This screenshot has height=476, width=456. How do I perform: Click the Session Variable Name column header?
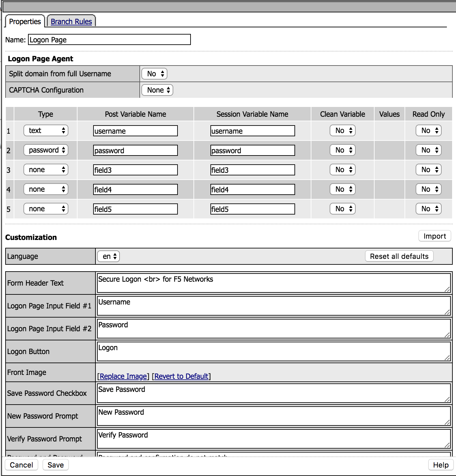[252, 114]
